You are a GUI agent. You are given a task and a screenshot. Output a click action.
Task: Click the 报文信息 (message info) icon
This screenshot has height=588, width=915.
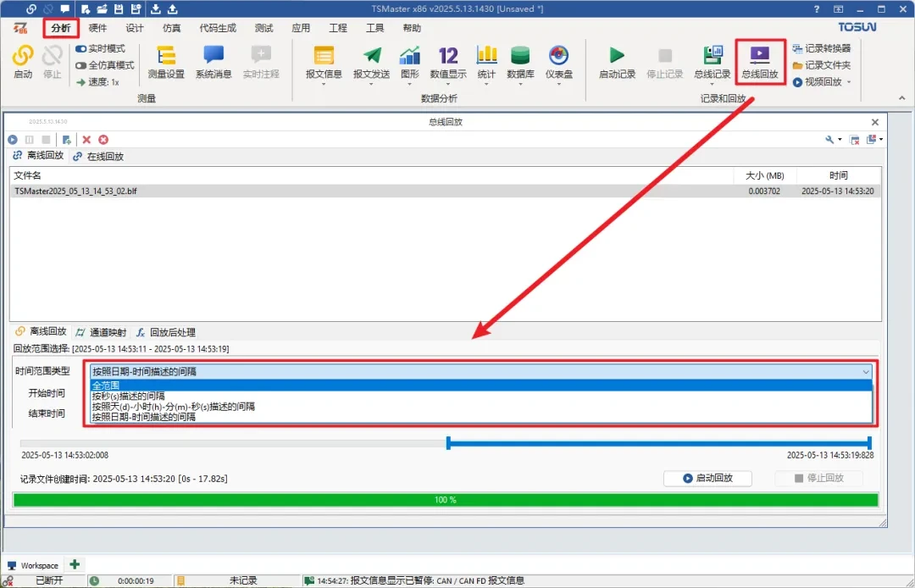coord(324,58)
